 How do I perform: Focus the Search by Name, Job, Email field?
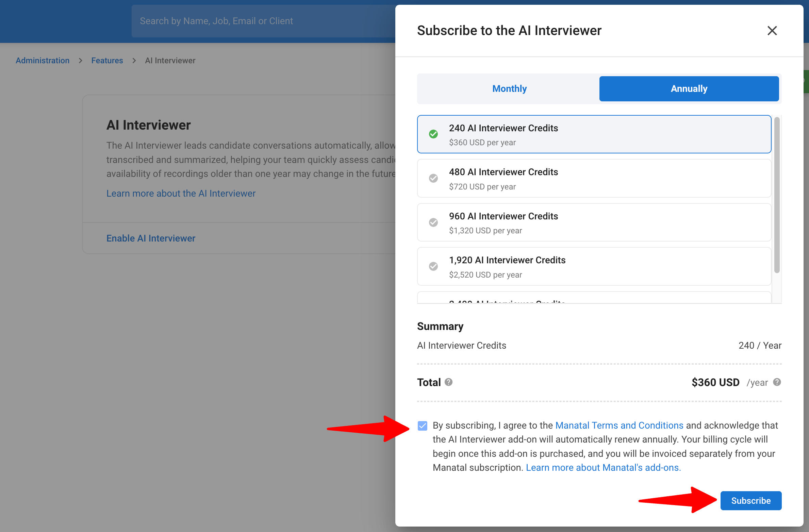click(x=264, y=21)
